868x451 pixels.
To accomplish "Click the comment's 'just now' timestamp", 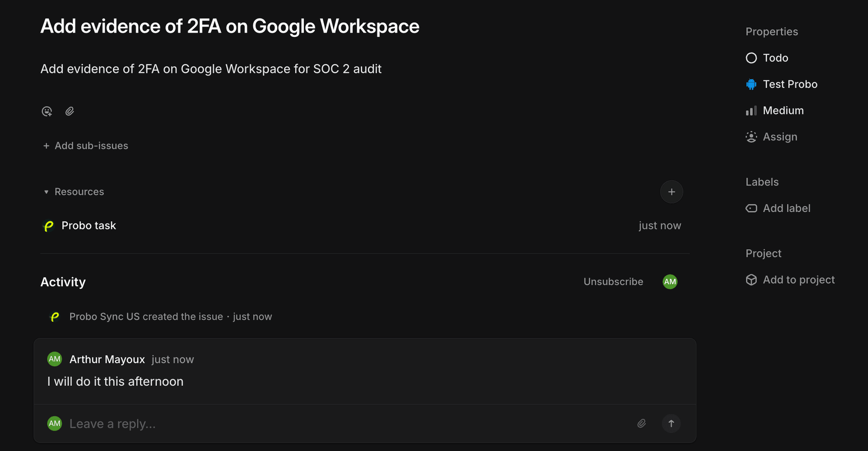I will pyautogui.click(x=173, y=359).
